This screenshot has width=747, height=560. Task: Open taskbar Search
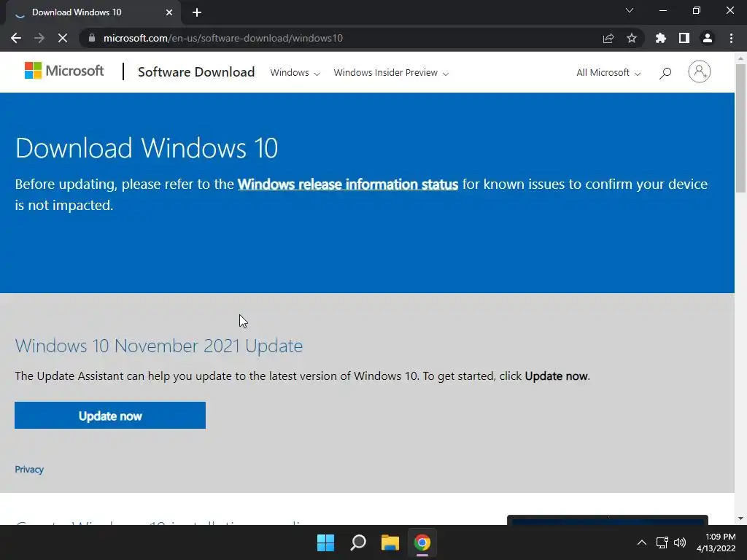click(357, 542)
